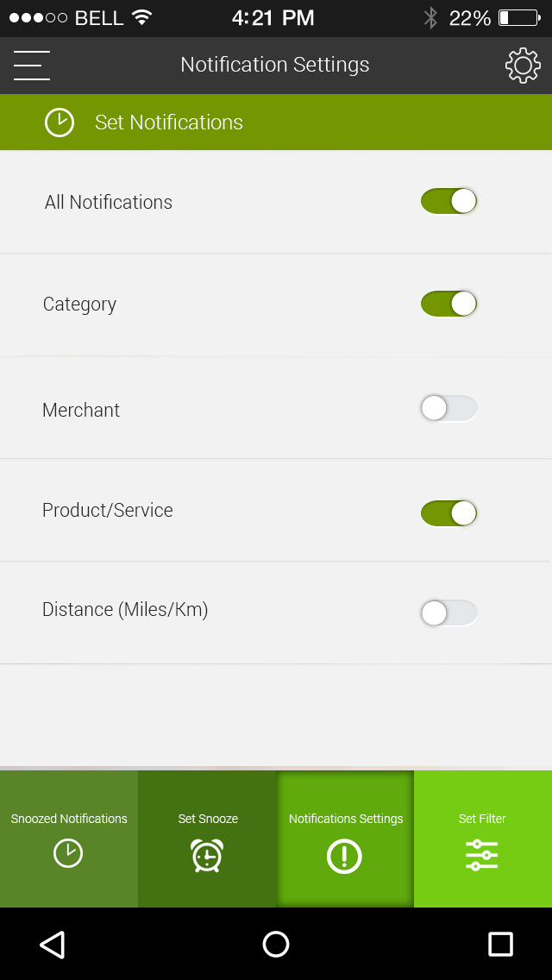Switch to the Snoozed Notifications tab
Screen dimensions: 552x980
click(x=69, y=819)
